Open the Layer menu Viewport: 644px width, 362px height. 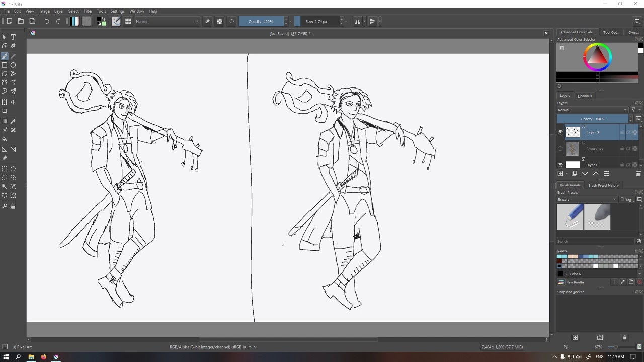(59, 11)
